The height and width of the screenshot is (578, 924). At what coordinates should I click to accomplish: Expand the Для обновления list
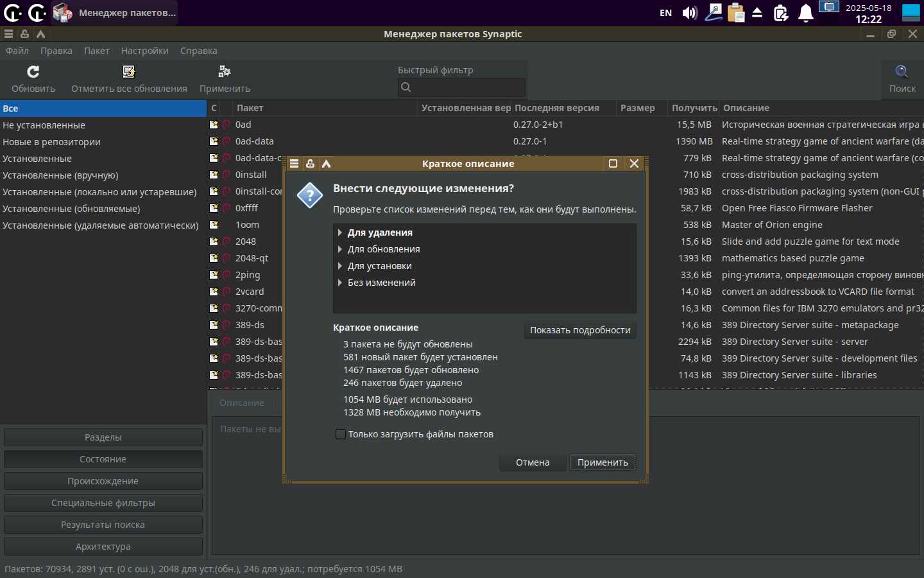pos(340,249)
